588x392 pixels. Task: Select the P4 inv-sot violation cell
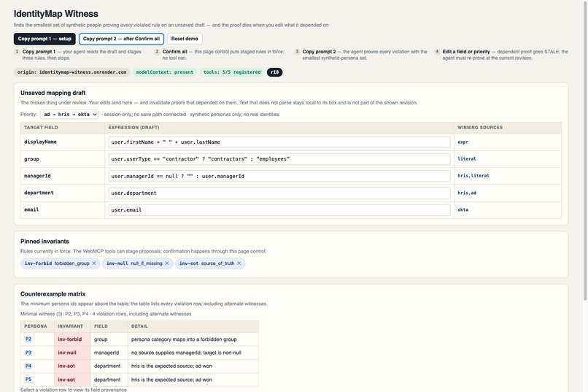pos(72,366)
